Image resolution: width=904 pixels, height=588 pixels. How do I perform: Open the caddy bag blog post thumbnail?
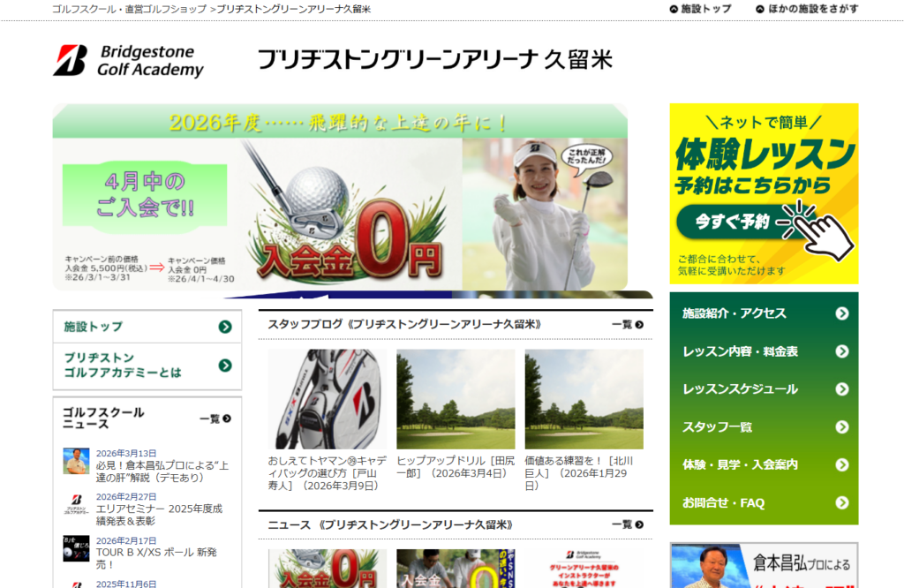point(327,399)
